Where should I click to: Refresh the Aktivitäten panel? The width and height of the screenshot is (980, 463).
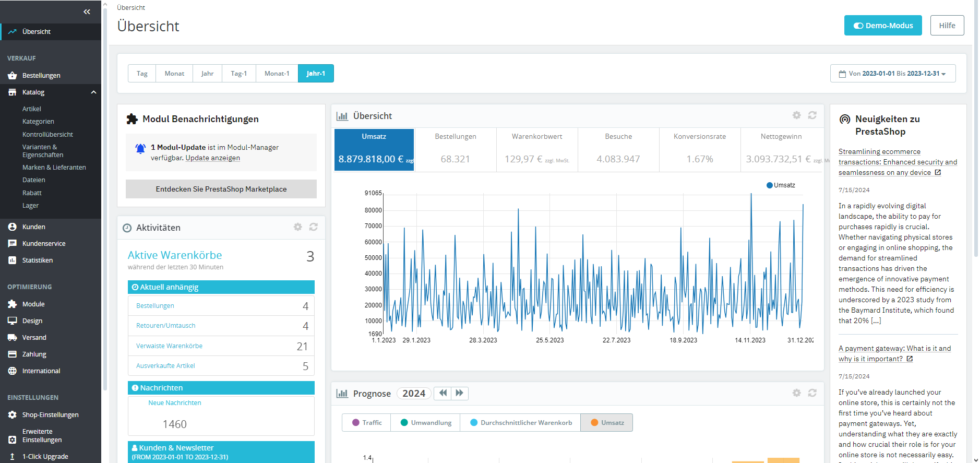point(314,227)
